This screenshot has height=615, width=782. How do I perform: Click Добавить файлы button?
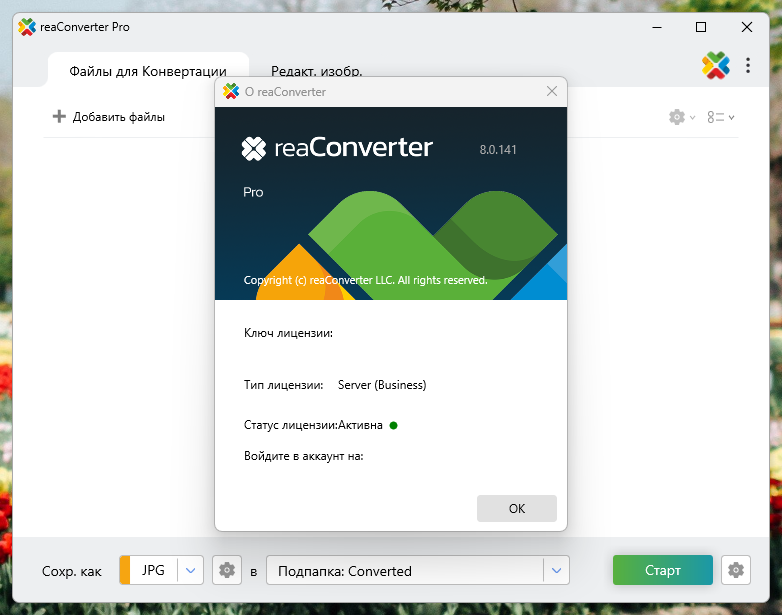click(109, 117)
